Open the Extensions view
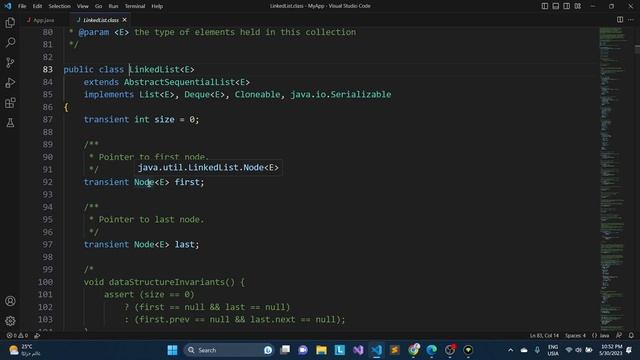Viewport: 640px width, 360px height. click(10, 102)
